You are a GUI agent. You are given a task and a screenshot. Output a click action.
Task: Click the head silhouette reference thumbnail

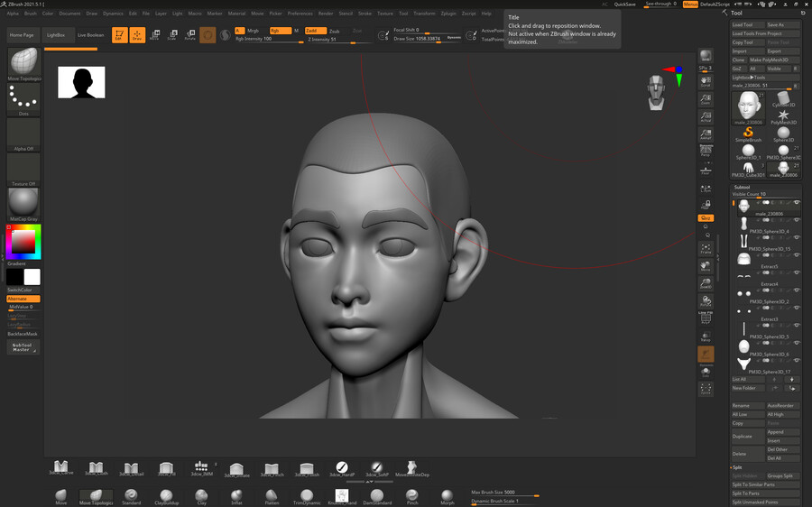coord(81,82)
